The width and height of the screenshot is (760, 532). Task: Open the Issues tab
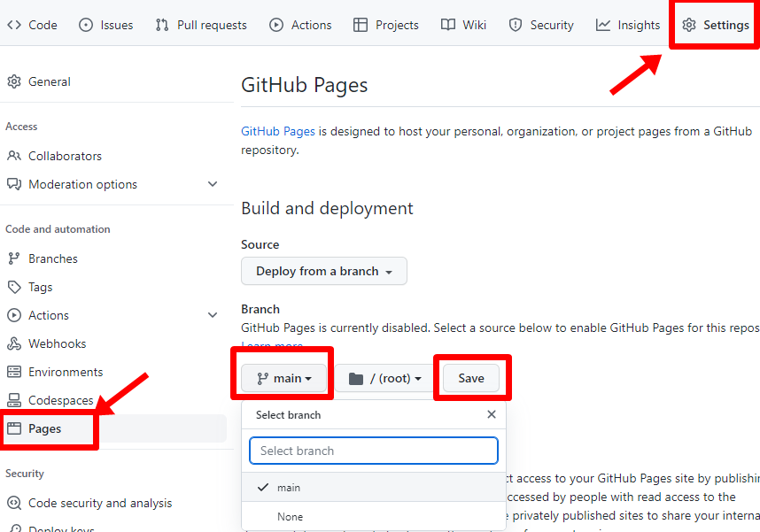point(105,25)
